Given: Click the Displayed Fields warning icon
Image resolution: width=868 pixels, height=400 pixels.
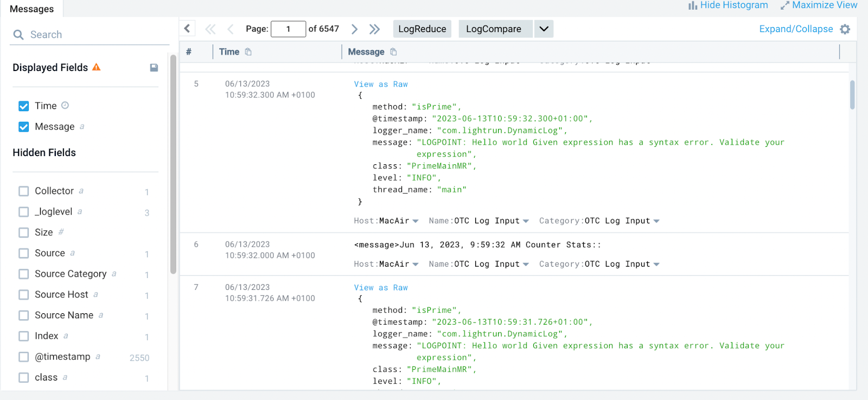Looking at the screenshot, I should click(x=97, y=67).
